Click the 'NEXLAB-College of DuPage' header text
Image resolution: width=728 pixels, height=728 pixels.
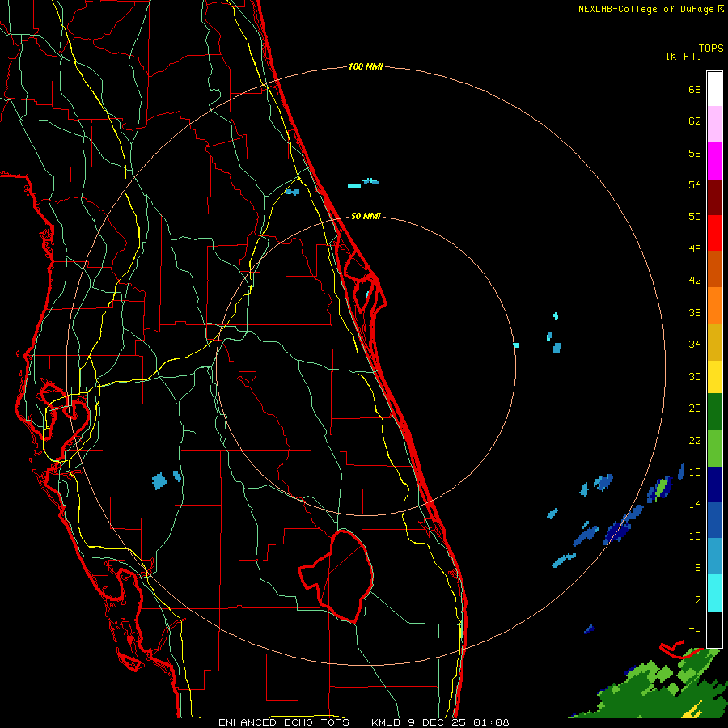pos(645,9)
